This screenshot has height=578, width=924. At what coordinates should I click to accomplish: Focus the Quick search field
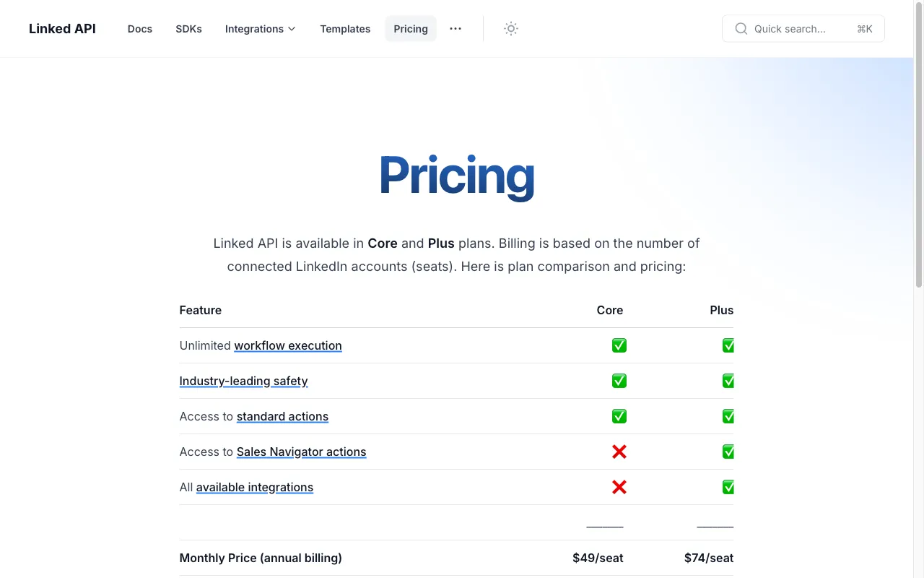(x=803, y=29)
